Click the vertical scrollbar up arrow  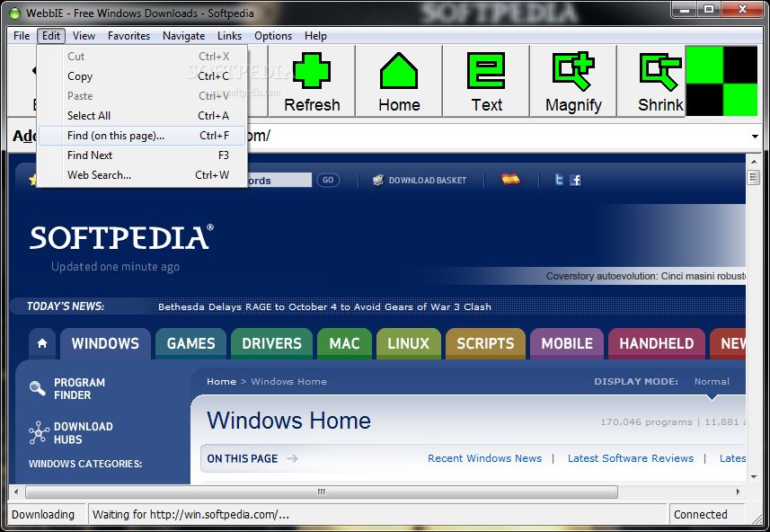pyautogui.click(x=753, y=161)
